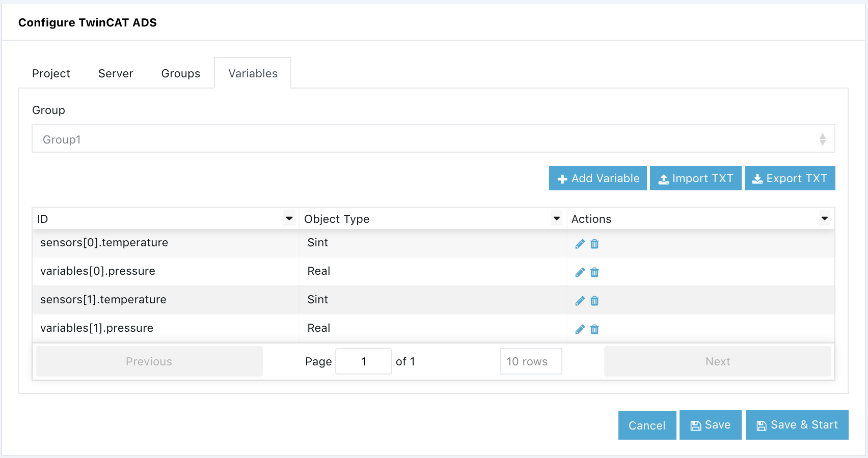Import variables from TXT
The width and height of the screenshot is (868, 458).
pos(696,178)
